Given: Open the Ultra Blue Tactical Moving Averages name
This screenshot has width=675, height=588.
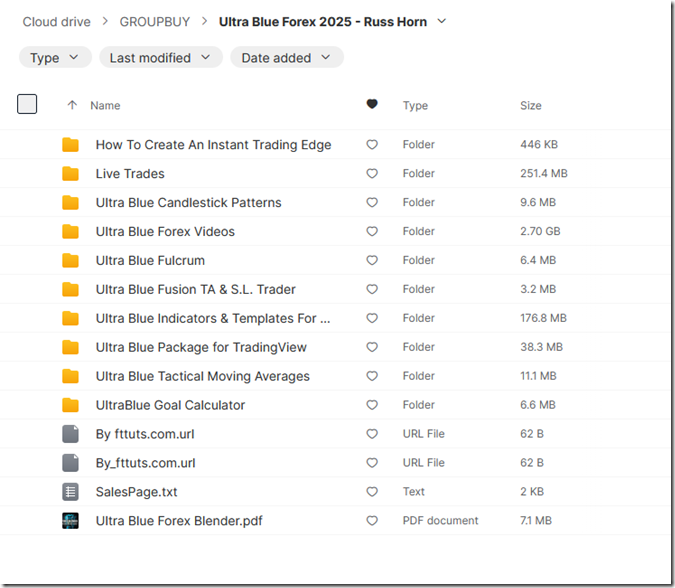Looking at the screenshot, I should [203, 376].
